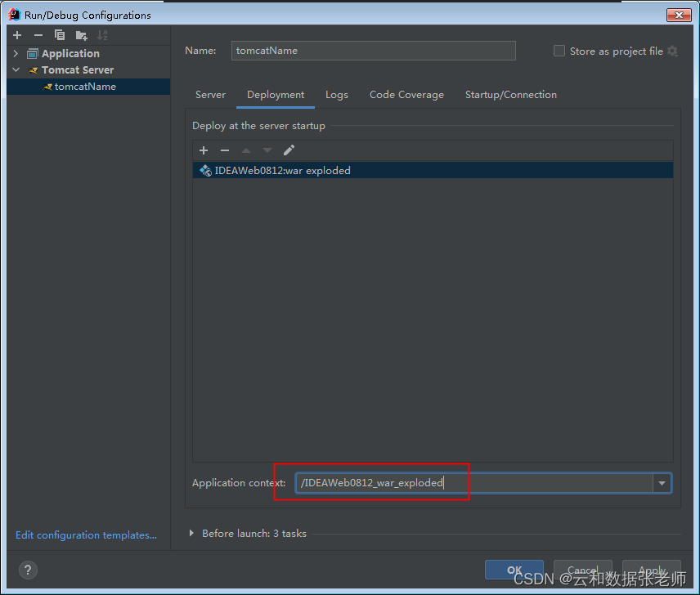The width and height of the screenshot is (700, 595).
Task: Open the help question mark button
Action: coord(28,570)
